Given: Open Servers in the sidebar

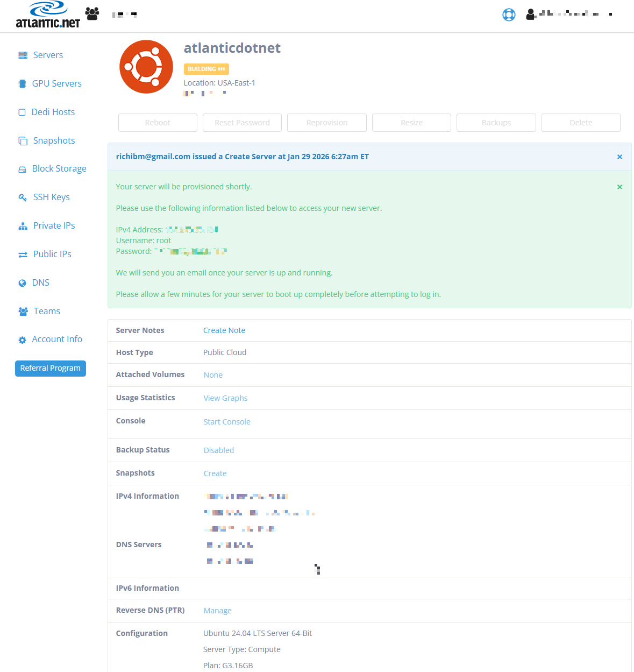Looking at the screenshot, I should point(48,55).
